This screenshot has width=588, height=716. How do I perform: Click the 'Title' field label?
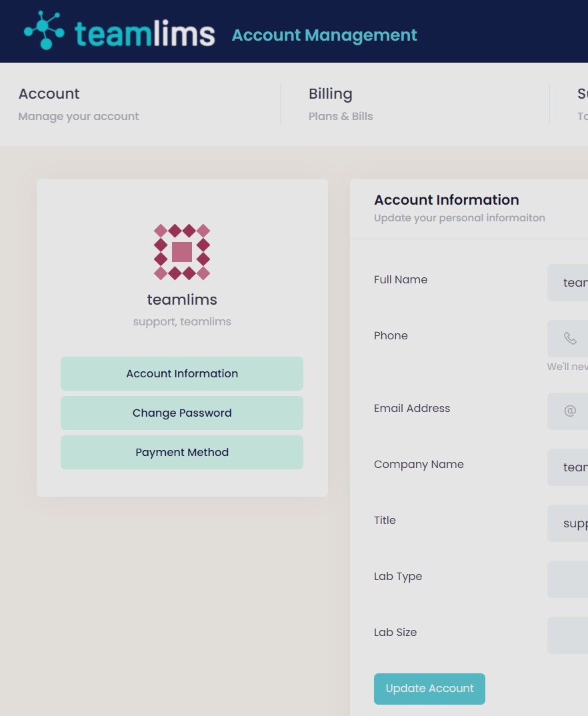[x=385, y=520]
